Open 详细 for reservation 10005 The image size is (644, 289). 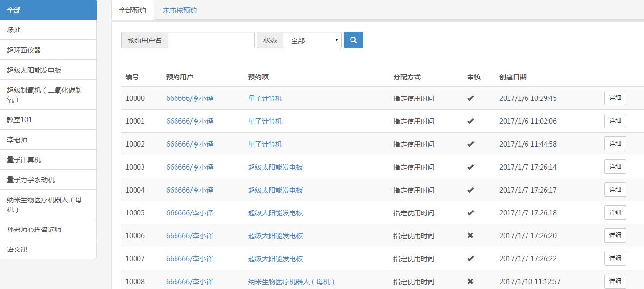point(615,212)
